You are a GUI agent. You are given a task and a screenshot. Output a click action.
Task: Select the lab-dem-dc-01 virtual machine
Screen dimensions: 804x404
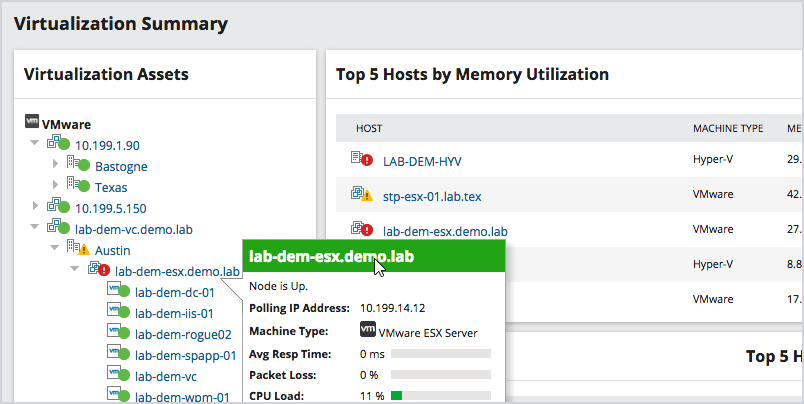(x=174, y=293)
